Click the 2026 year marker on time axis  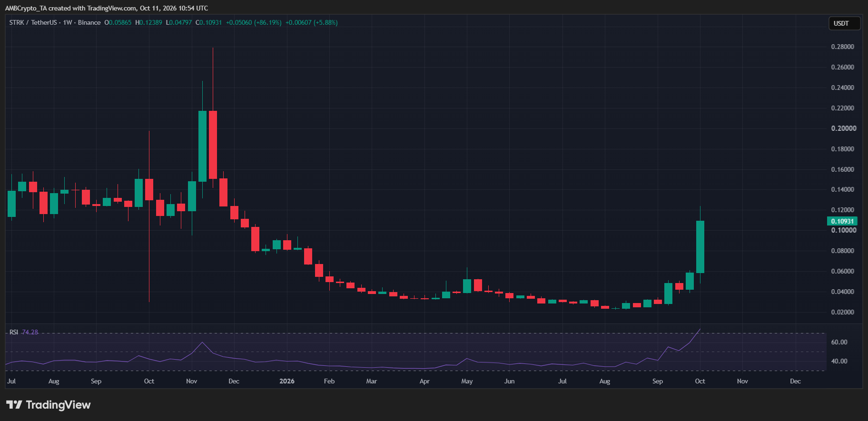point(287,381)
